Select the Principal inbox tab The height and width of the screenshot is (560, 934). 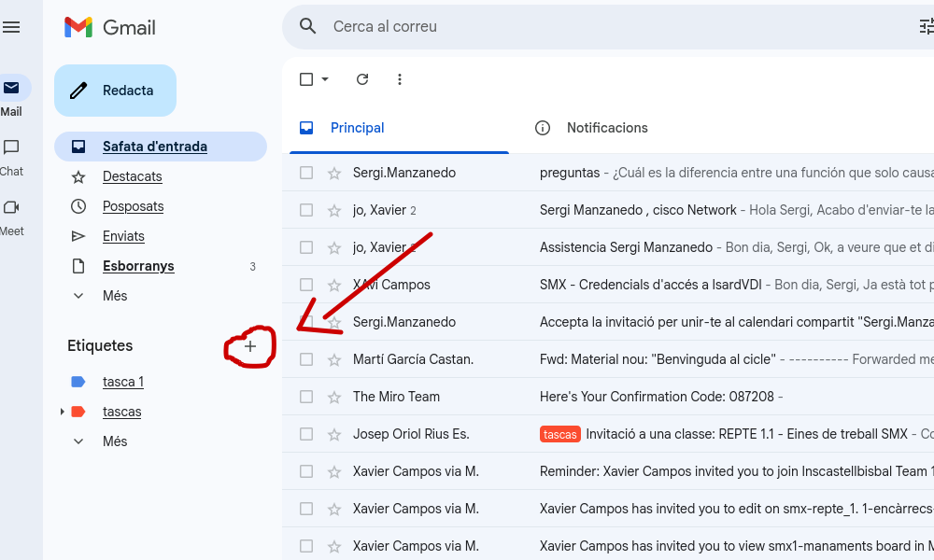(x=357, y=128)
